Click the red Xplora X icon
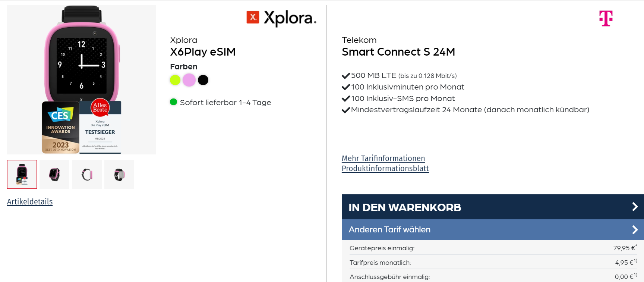Viewport: 644px width, 282px height. click(x=253, y=17)
